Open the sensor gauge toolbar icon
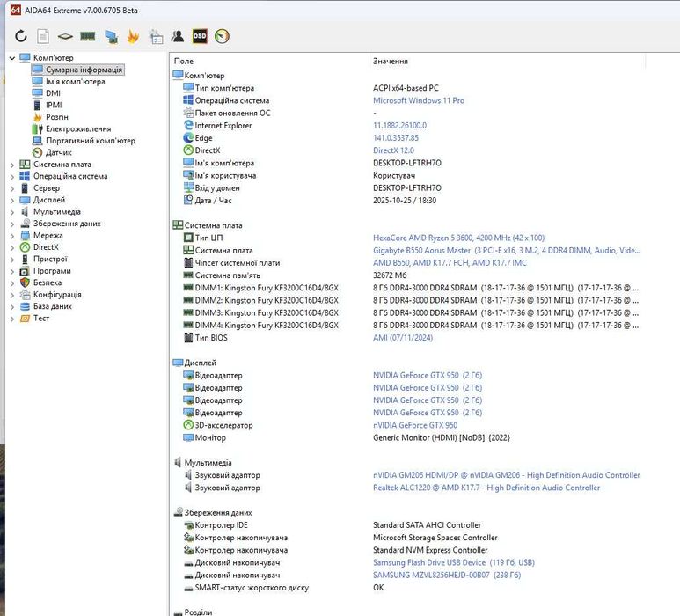Screen dimensions: 680x616 click(222, 36)
